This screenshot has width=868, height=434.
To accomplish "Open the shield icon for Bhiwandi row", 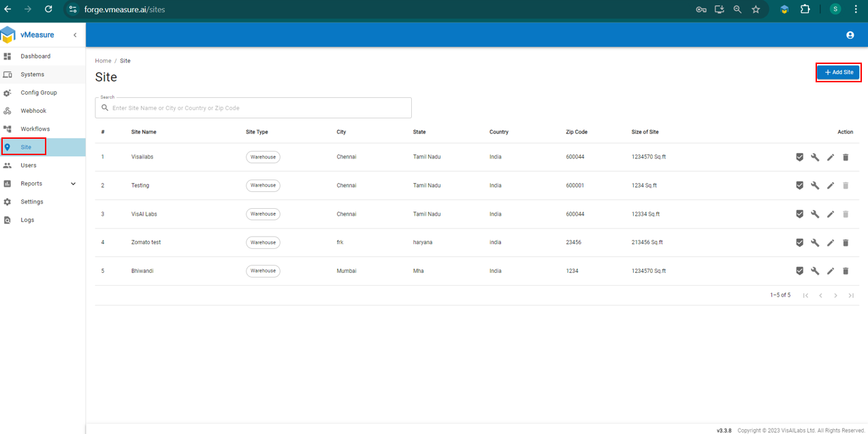I will [800, 271].
